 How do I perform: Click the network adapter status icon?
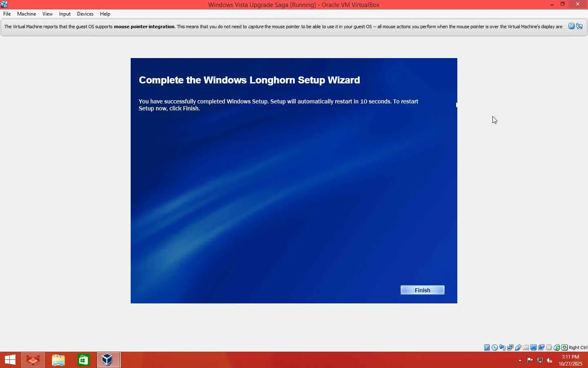(510, 348)
